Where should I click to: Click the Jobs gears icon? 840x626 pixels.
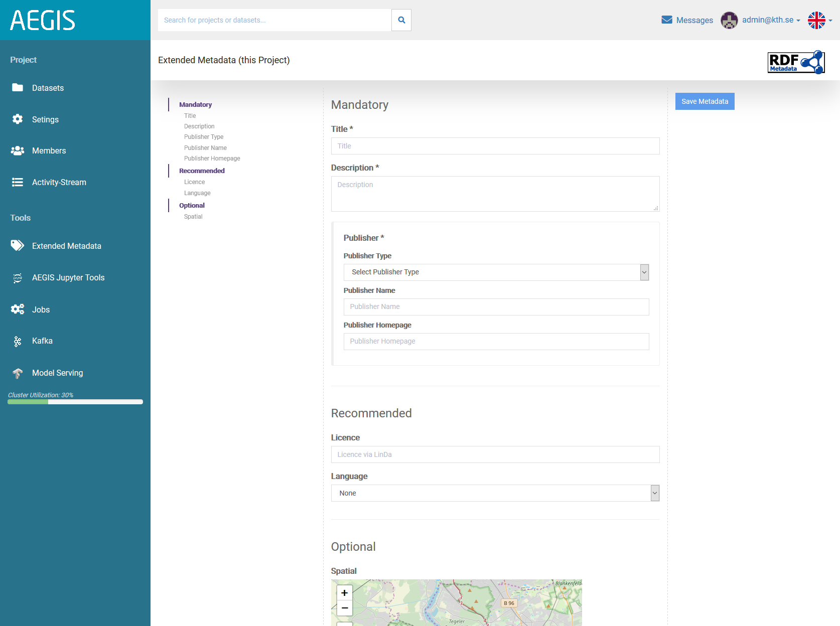click(x=18, y=309)
